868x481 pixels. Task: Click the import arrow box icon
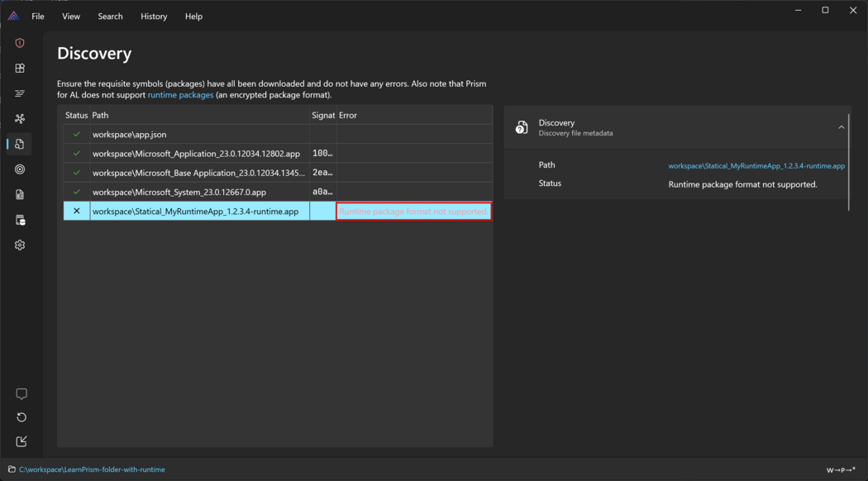[x=21, y=441]
